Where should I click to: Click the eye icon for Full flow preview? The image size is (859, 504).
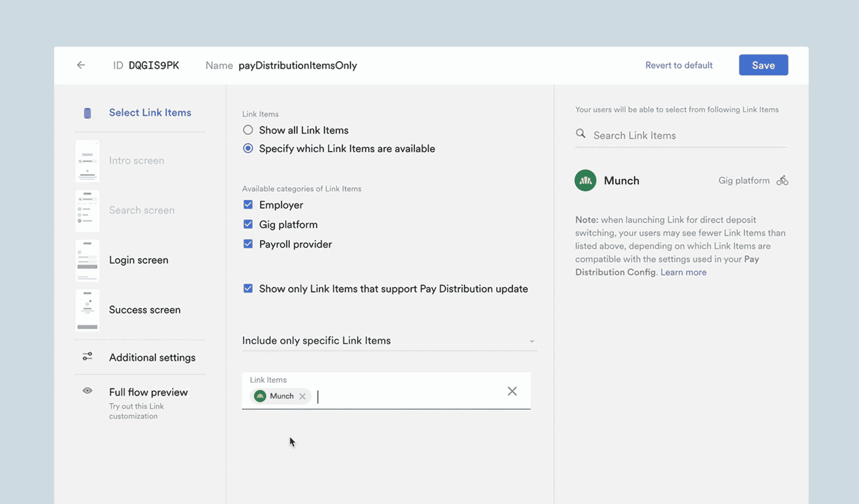[87, 391]
